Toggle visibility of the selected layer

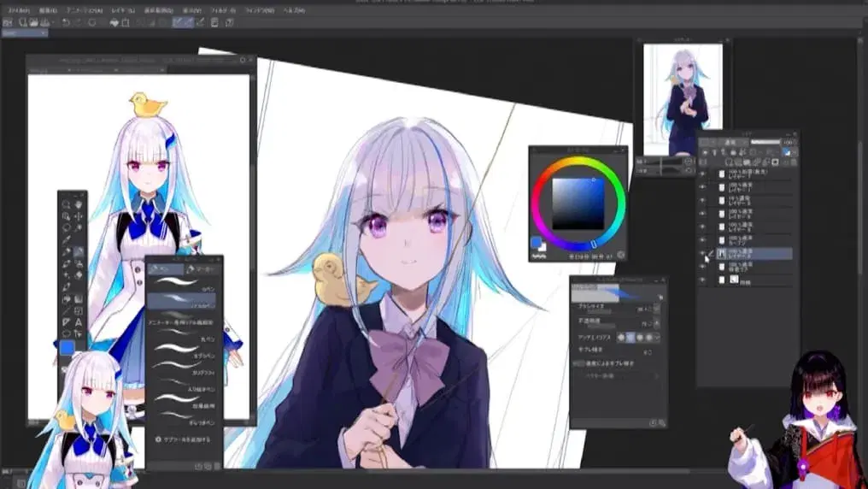click(702, 254)
